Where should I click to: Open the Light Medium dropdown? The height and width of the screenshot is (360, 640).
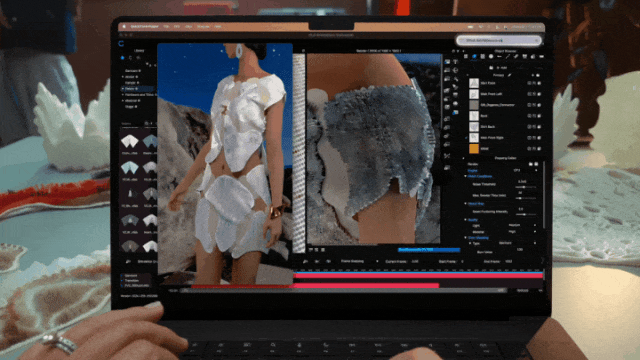pyautogui.click(x=521, y=225)
